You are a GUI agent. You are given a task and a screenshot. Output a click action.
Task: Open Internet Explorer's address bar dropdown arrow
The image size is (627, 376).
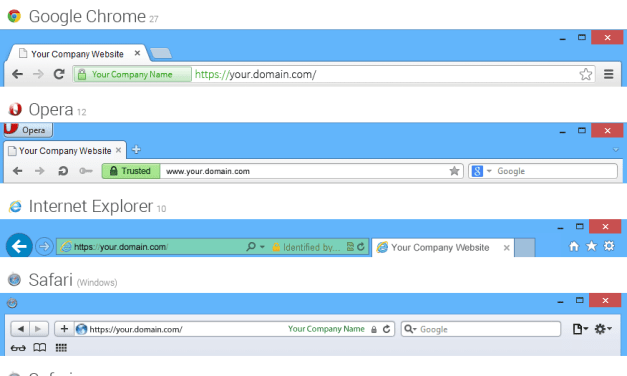point(262,247)
